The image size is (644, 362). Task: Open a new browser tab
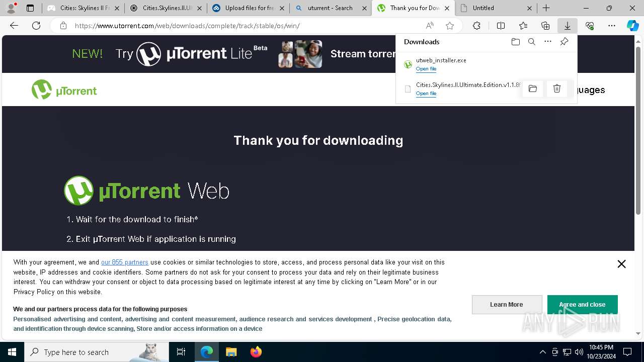(x=546, y=8)
